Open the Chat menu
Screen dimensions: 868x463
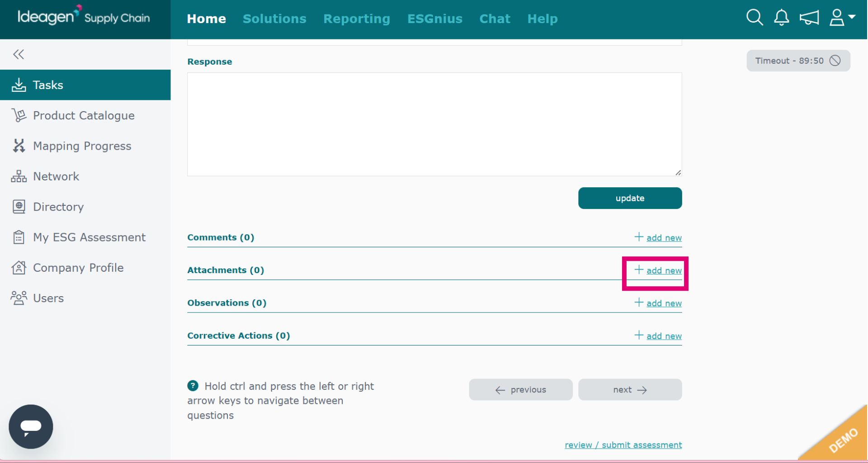tap(495, 19)
